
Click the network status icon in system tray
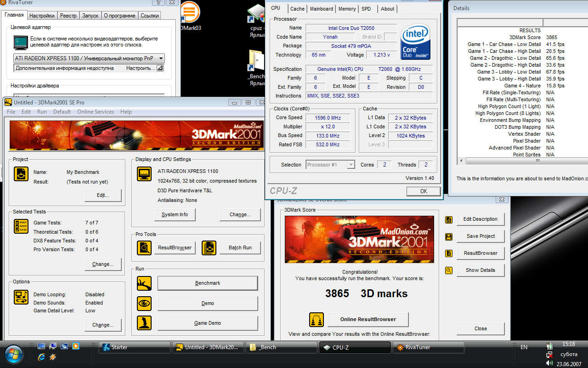click(549, 355)
